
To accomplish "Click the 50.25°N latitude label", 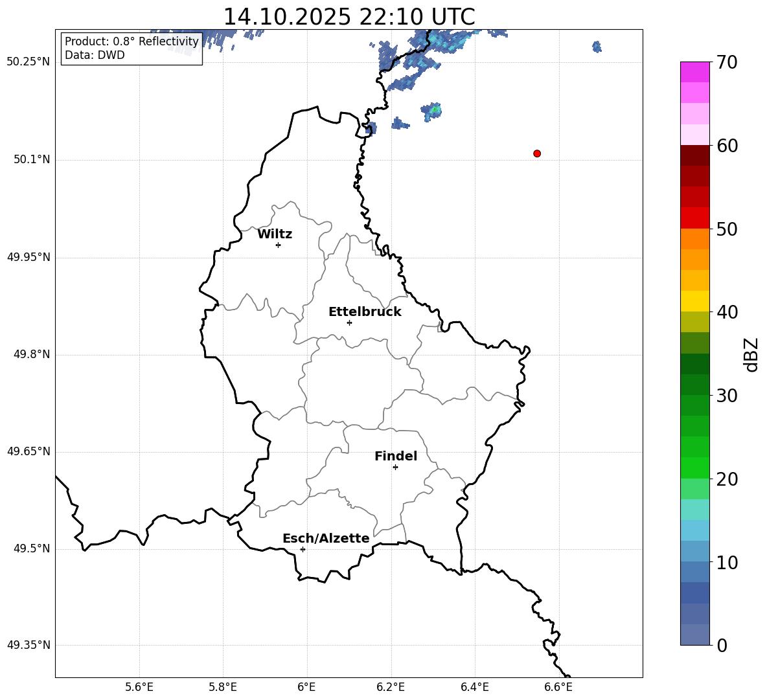I will (29, 62).
